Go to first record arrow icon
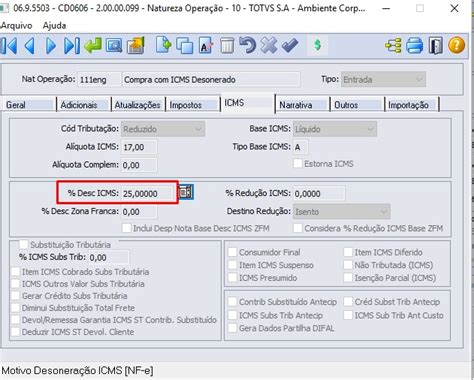This screenshot has width=474, height=380. [x=9, y=46]
